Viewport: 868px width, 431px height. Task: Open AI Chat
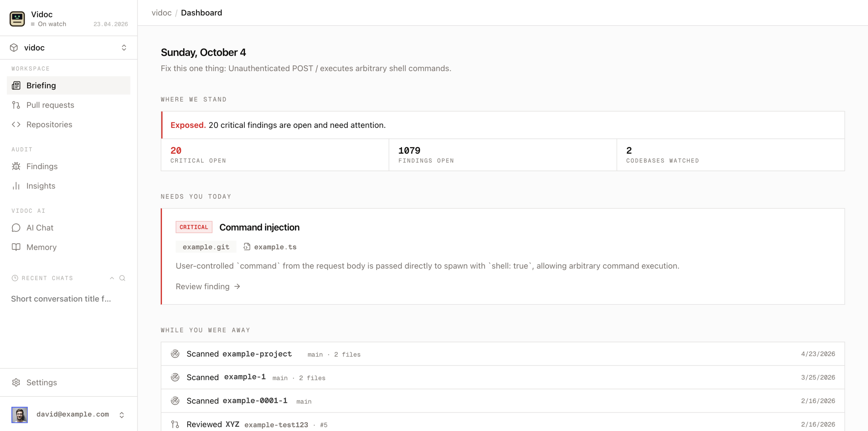click(68, 228)
